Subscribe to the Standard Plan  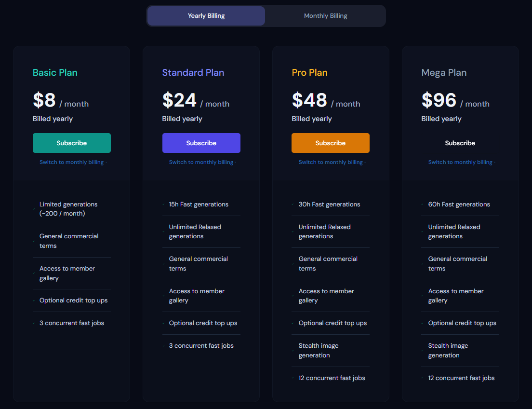pyautogui.click(x=201, y=143)
